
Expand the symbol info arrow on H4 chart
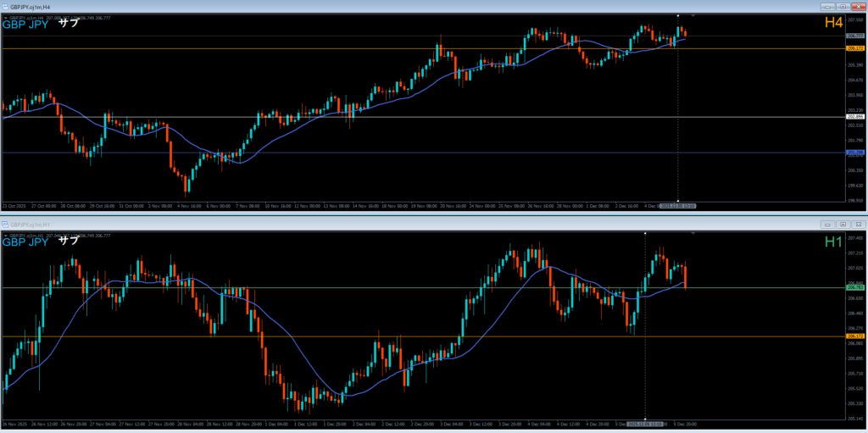point(5,16)
